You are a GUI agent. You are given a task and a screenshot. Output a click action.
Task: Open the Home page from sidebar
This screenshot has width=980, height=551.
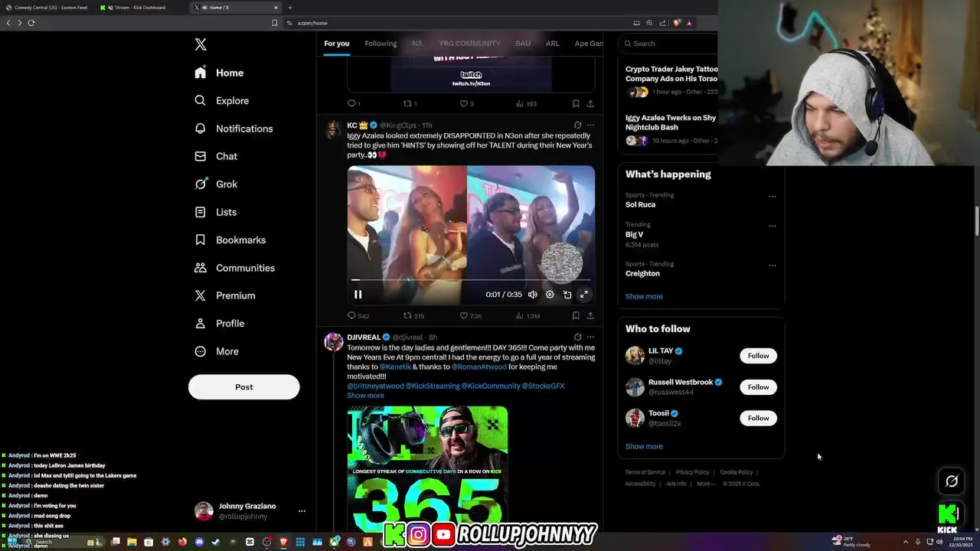(219, 73)
